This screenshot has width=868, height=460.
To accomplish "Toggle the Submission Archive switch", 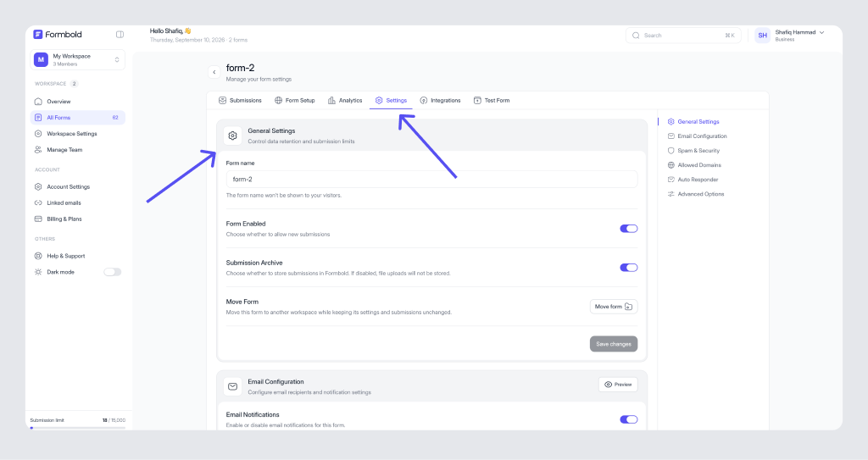I will (x=629, y=268).
